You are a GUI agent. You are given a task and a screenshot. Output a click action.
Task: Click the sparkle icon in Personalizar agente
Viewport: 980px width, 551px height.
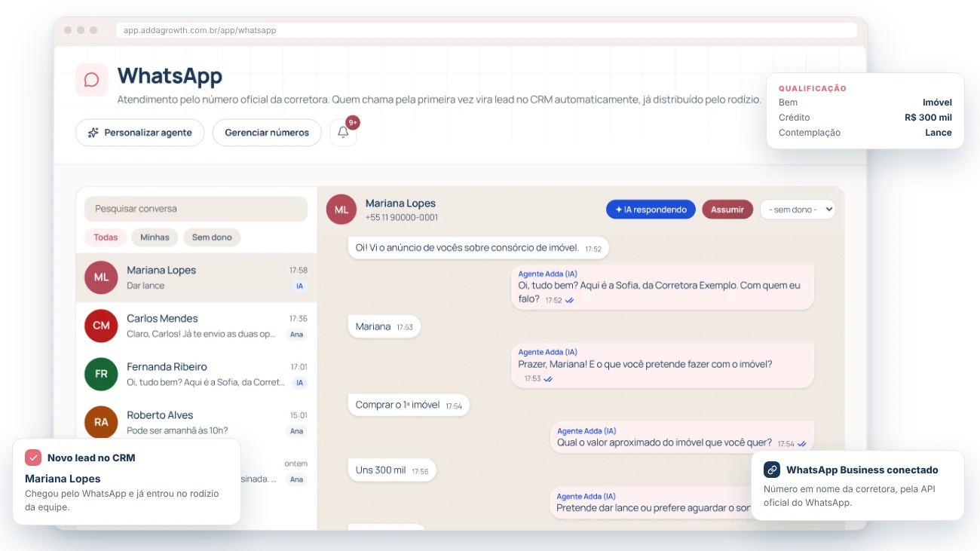(x=93, y=133)
